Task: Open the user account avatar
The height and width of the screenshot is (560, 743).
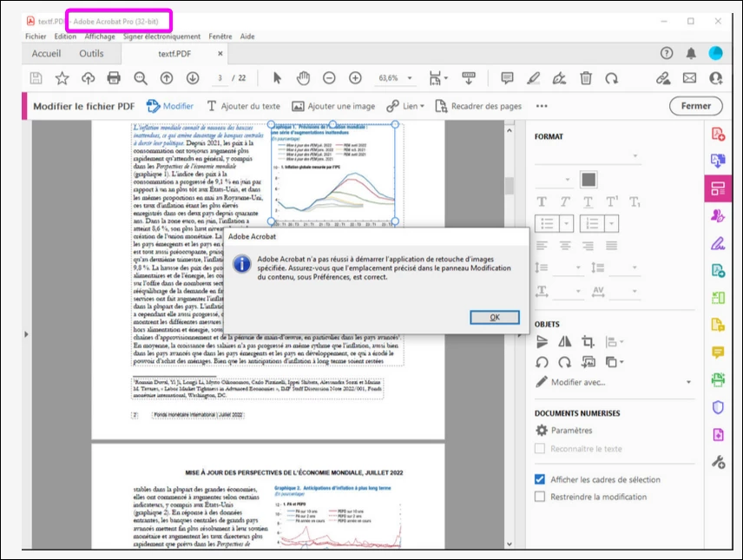Action: [x=715, y=53]
